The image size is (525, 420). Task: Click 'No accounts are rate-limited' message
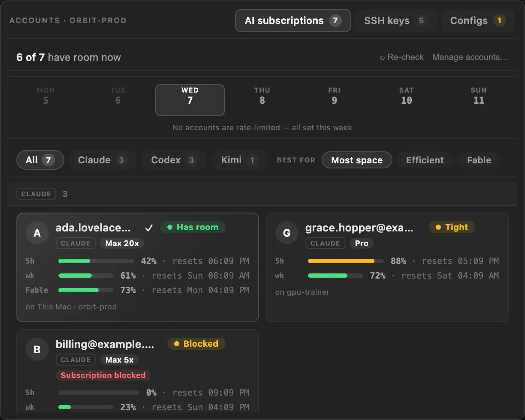coord(262,127)
